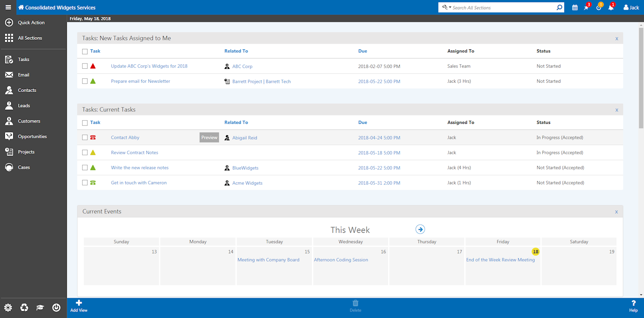Open the Barrett Project link

[247, 81]
